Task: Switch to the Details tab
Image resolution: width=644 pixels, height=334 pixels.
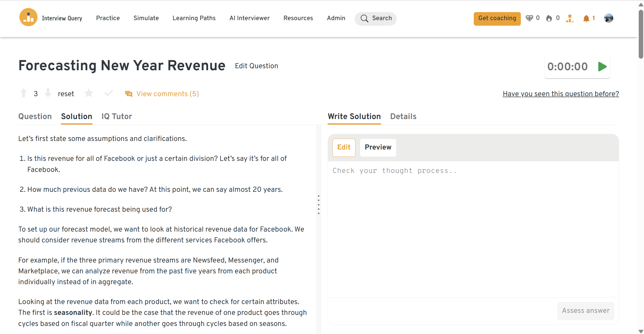Action: (x=403, y=117)
